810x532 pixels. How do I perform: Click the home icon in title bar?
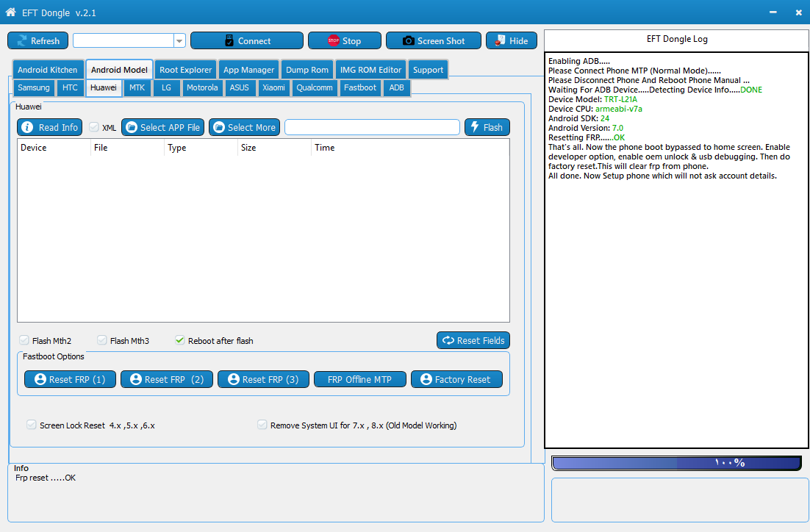[x=11, y=12]
